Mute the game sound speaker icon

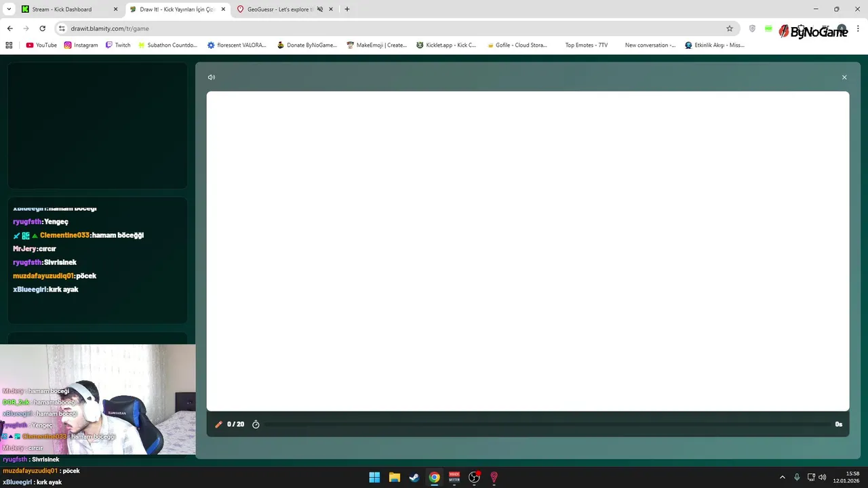tap(212, 77)
